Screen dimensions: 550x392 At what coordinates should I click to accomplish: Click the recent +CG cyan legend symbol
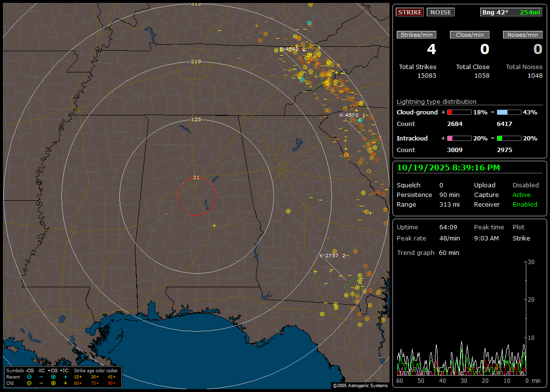(53, 377)
